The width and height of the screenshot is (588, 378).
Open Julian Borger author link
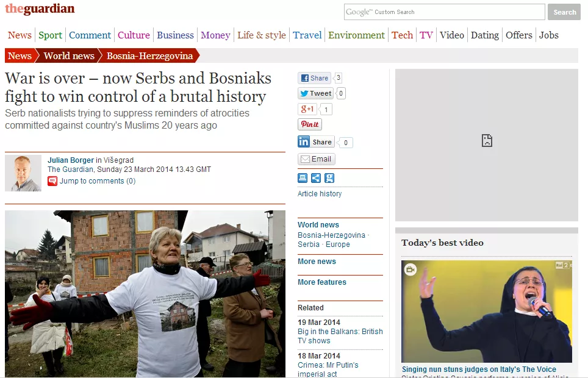coord(71,160)
